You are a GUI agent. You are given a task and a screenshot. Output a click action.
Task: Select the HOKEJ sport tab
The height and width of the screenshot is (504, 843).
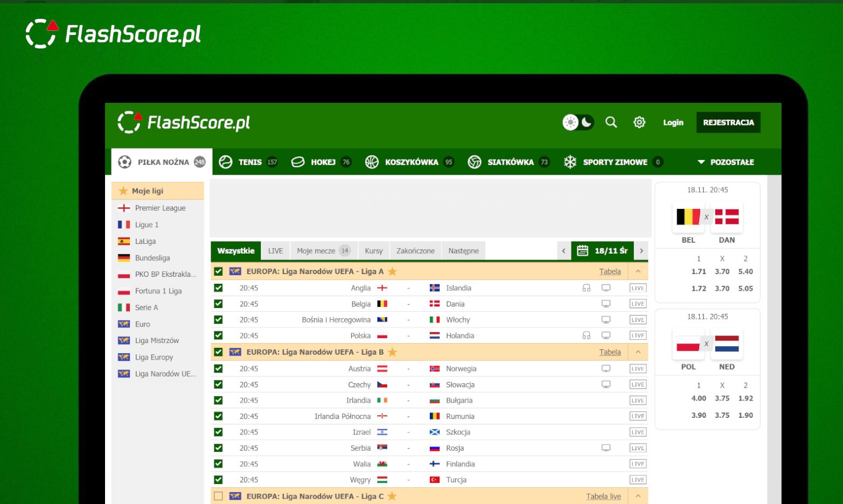pyautogui.click(x=321, y=162)
